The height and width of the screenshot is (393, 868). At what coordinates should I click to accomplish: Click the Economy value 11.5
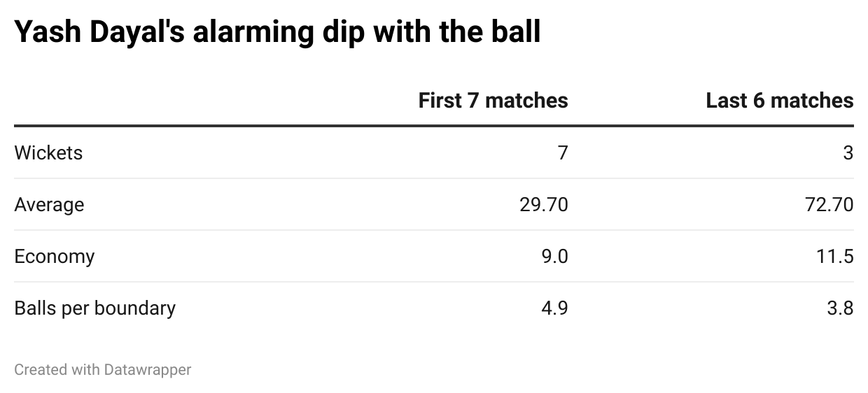(x=836, y=257)
